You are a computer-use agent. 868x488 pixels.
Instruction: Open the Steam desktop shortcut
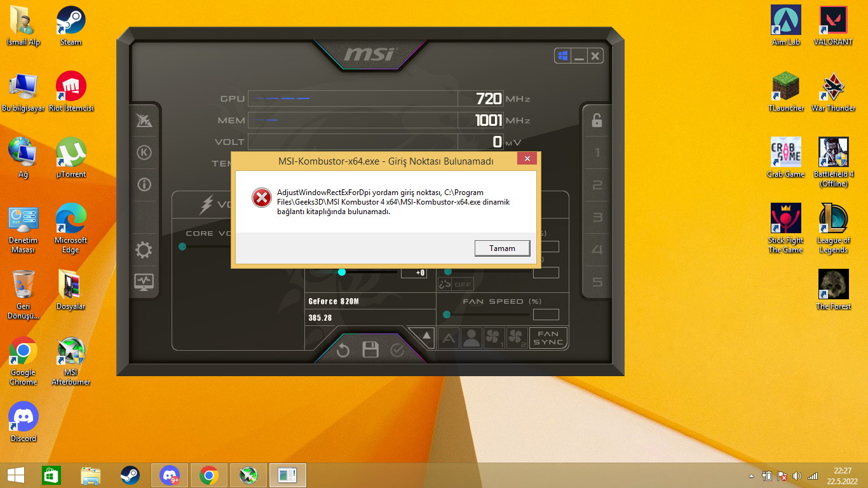tap(71, 26)
